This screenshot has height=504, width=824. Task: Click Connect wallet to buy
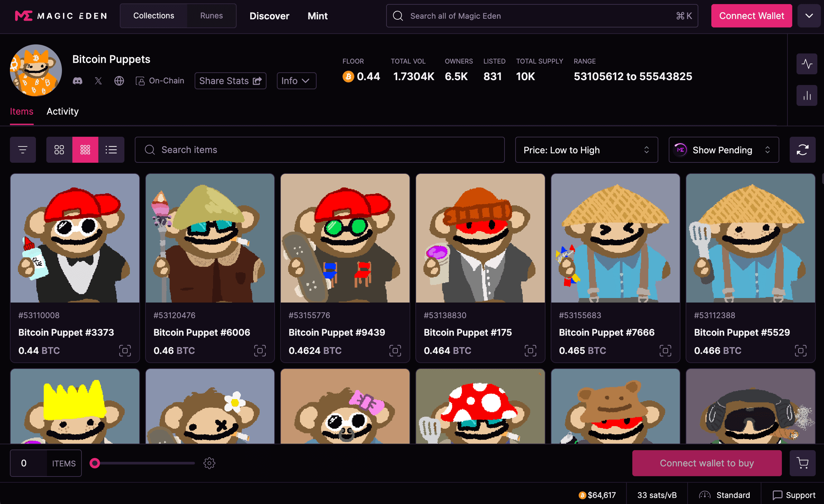coord(706,463)
